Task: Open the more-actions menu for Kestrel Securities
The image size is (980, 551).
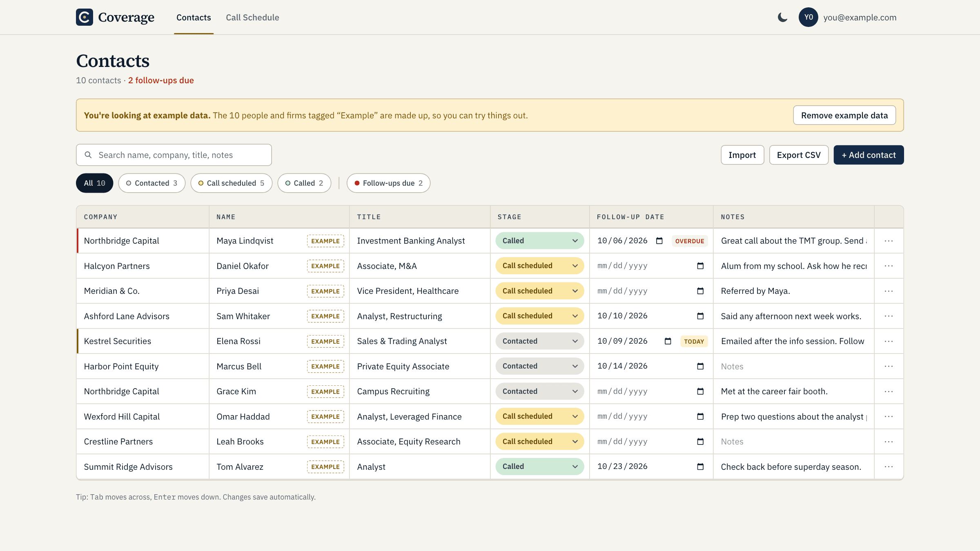Action: click(889, 341)
